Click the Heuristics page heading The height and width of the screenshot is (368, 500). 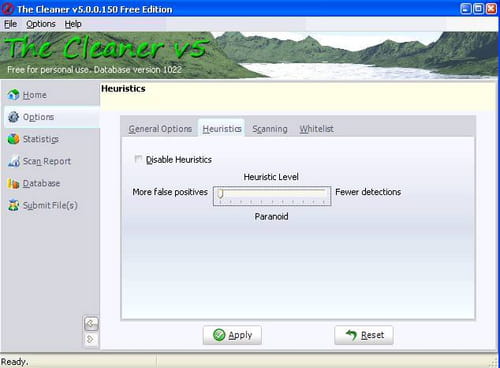point(123,89)
